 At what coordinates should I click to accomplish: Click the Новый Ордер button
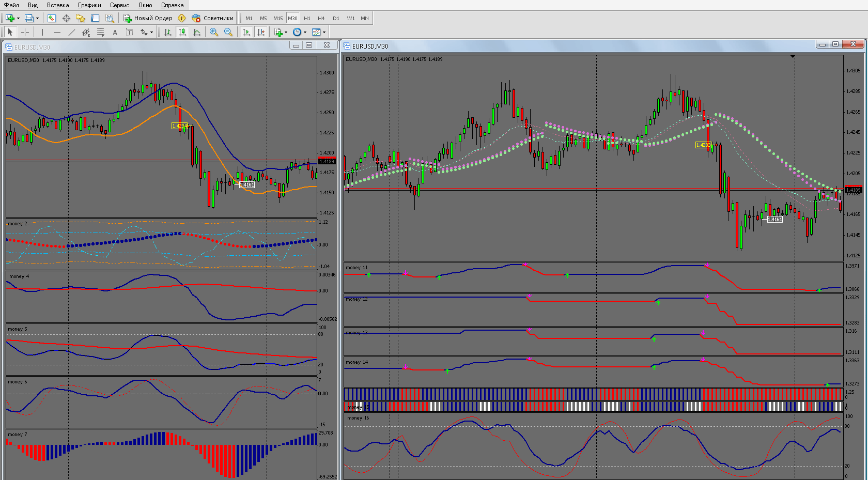[x=148, y=18]
